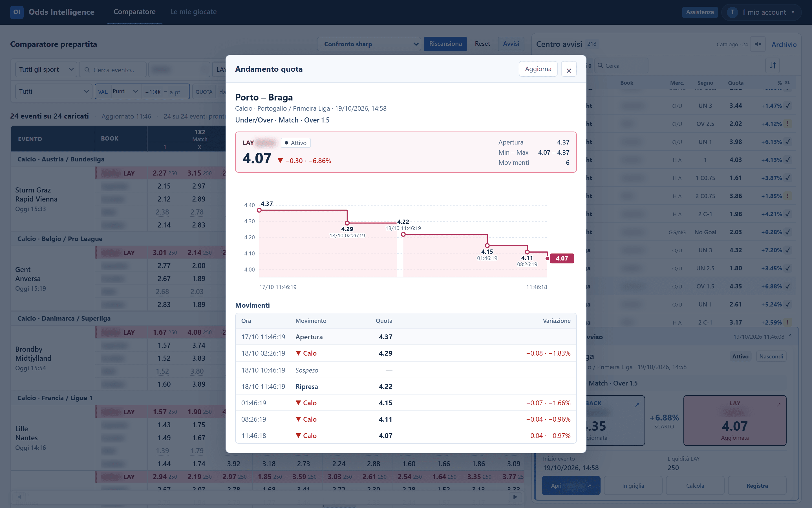The height and width of the screenshot is (508, 812).
Task: Open the Archivio link
Action: tap(784, 44)
